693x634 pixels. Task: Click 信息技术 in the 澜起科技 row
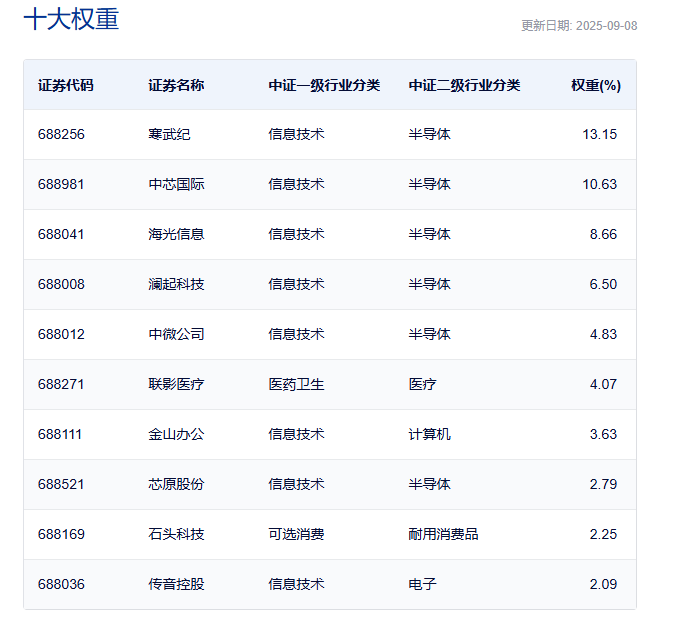click(296, 284)
